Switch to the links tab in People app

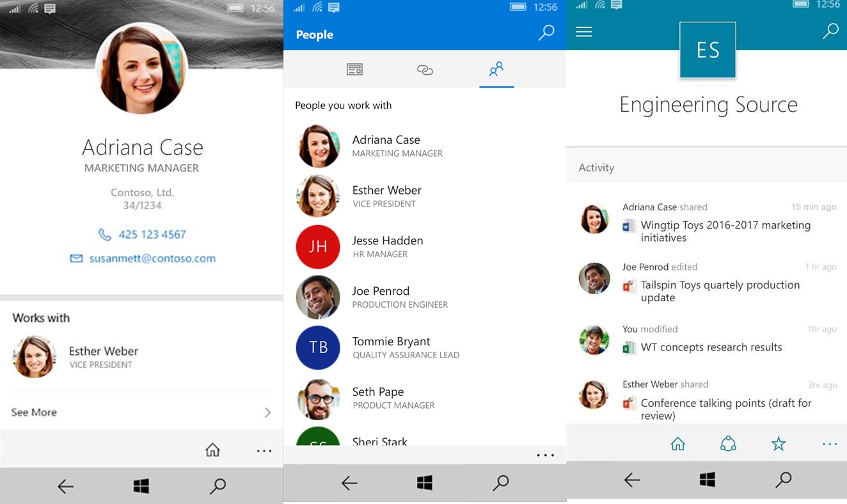click(x=425, y=68)
